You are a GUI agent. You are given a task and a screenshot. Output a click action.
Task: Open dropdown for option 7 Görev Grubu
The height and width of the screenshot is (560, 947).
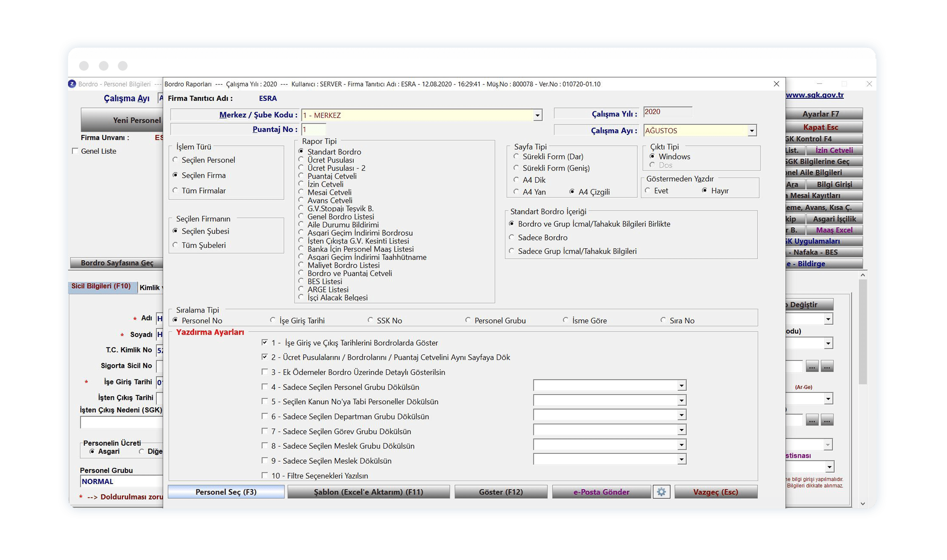(x=681, y=430)
